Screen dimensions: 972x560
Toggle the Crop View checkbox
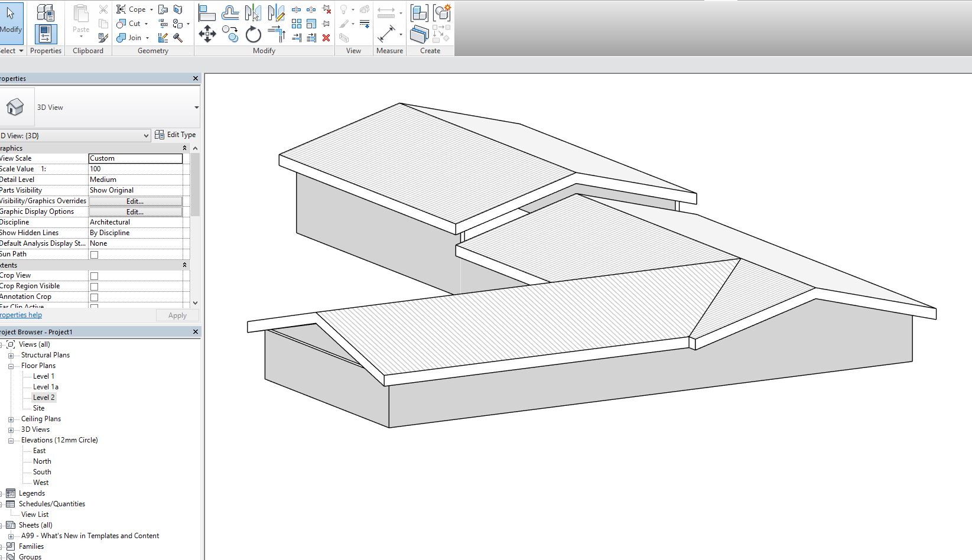tap(94, 276)
